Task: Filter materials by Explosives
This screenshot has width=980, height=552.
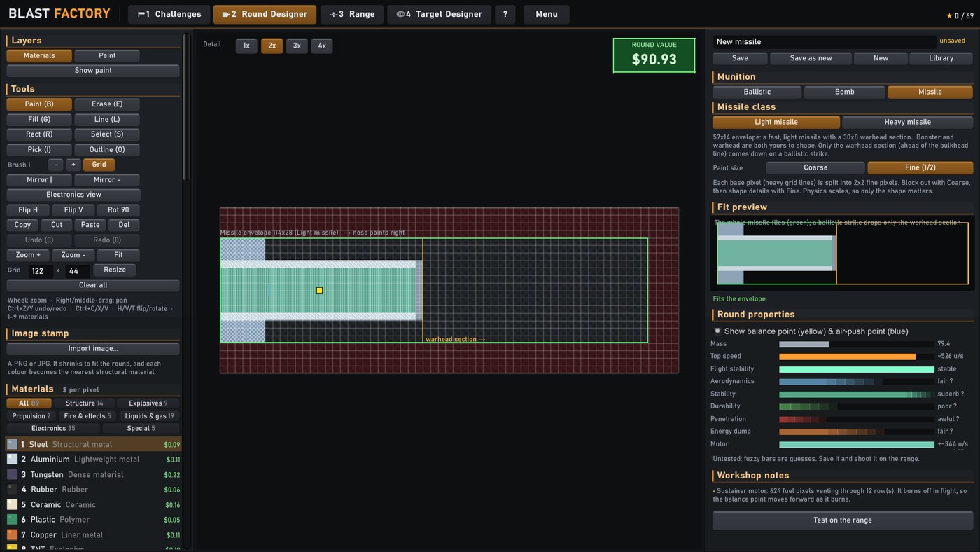Action: coord(148,403)
